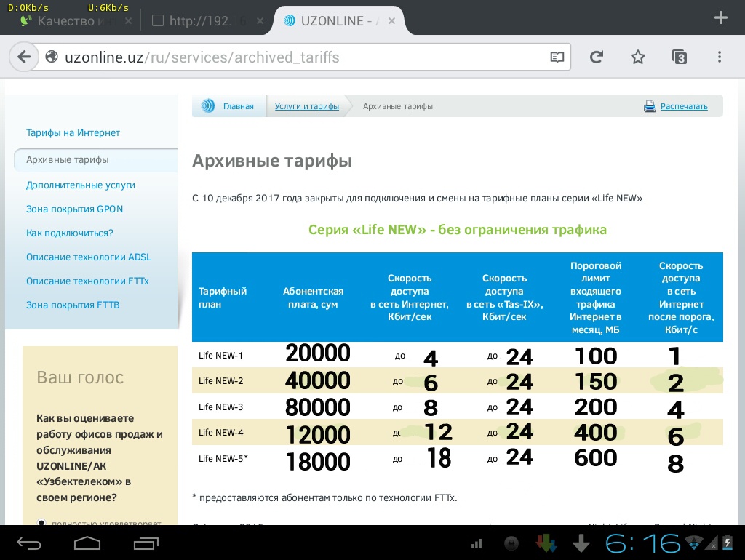The image size is (745, 560).
Task: Tap the signal bars icon in taskbar
Action: 477,544
